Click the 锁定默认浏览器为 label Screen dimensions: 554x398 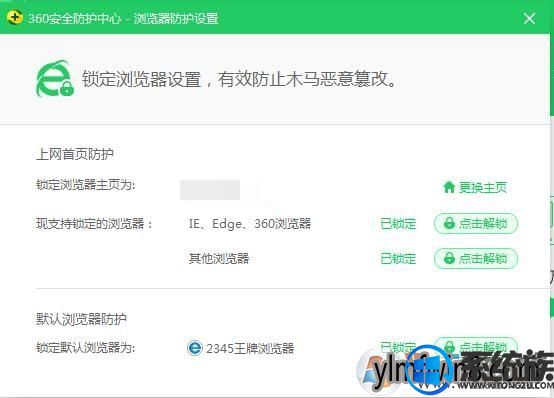[x=86, y=348]
